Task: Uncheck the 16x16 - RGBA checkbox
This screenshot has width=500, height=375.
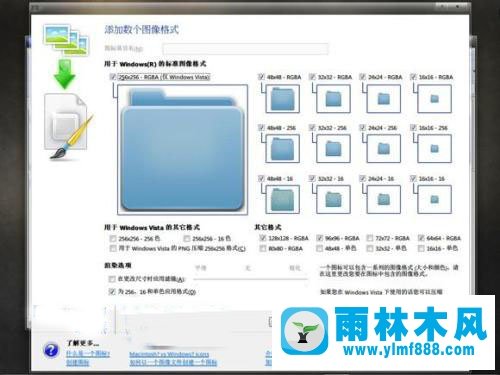Action: [413, 77]
